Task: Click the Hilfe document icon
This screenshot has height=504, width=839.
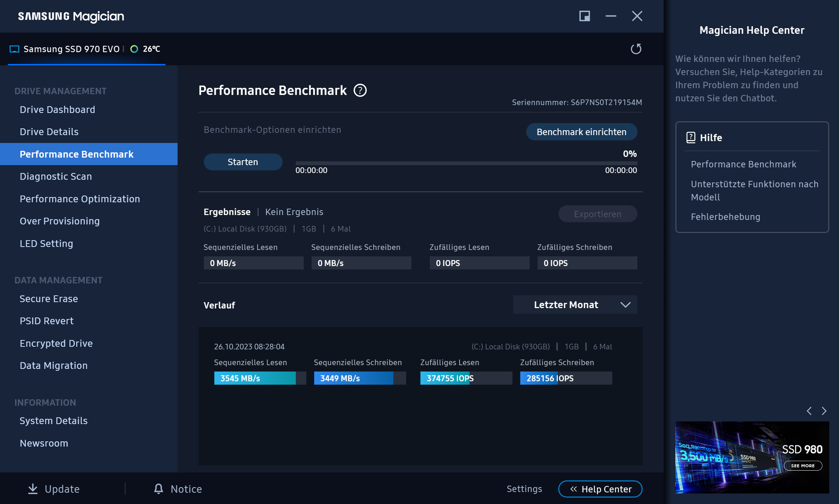Action: point(691,137)
